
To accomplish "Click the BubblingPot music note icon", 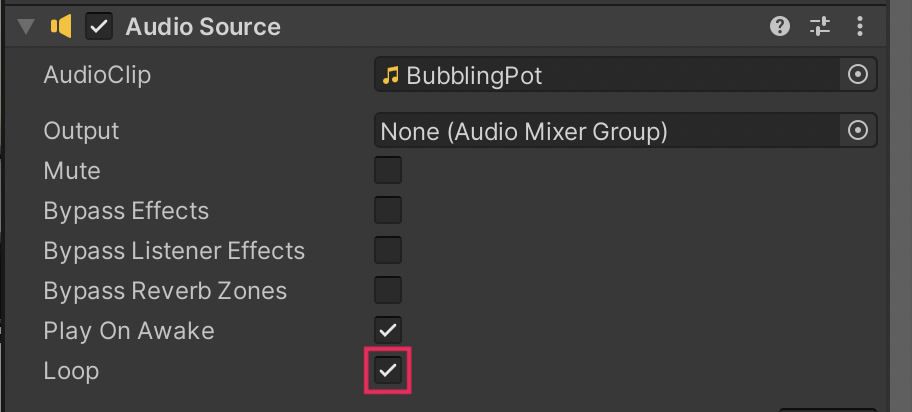I will click(x=391, y=75).
